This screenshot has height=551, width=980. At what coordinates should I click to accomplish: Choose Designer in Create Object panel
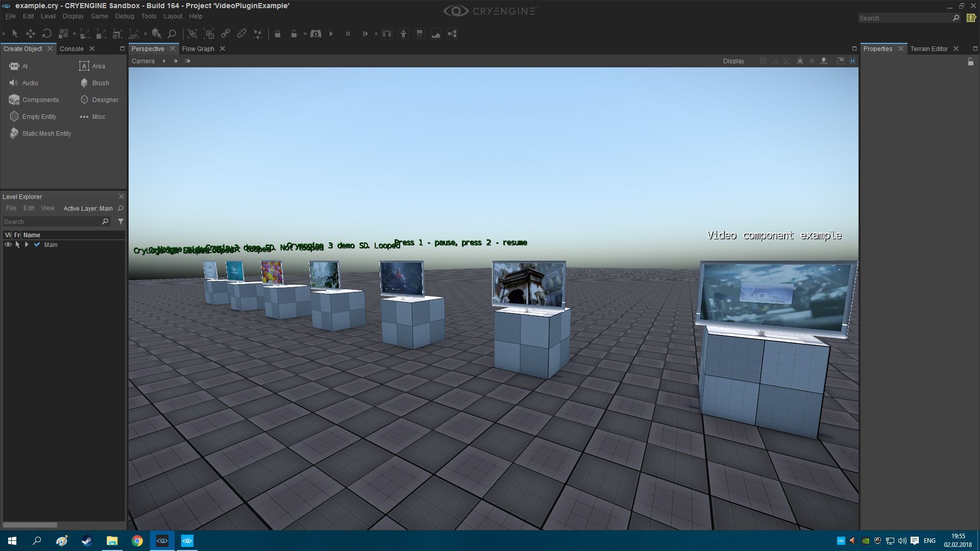99,100
